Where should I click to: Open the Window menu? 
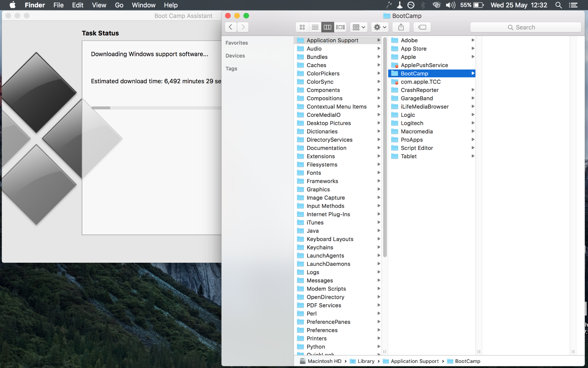(144, 5)
